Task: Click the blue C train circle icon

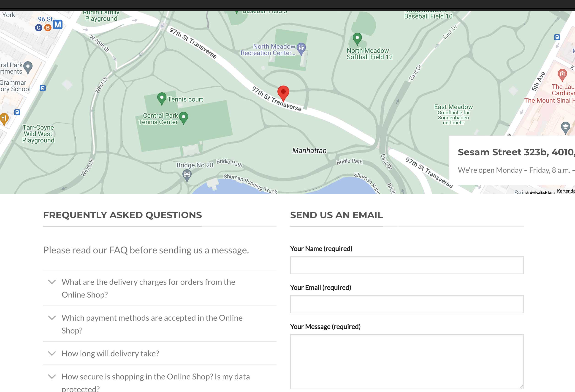Action: tap(39, 28)
